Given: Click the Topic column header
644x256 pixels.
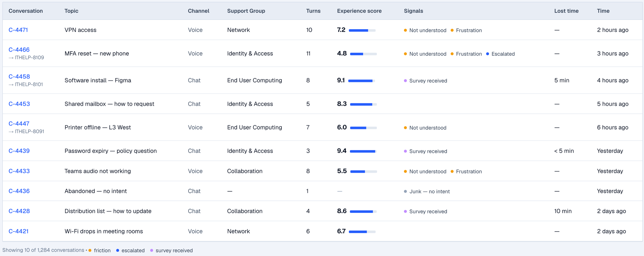Looking at the screenshot, I should pyautogui.click(x=71, y=11).
